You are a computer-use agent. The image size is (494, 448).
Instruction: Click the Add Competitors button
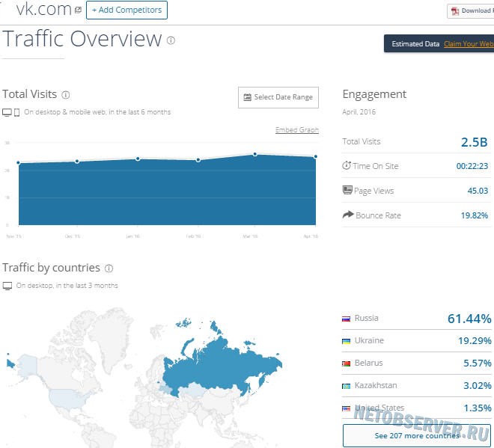coord(126,10)
